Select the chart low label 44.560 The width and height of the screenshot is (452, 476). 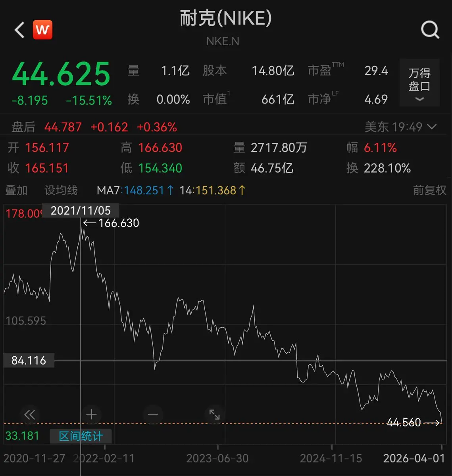[404, 422]
